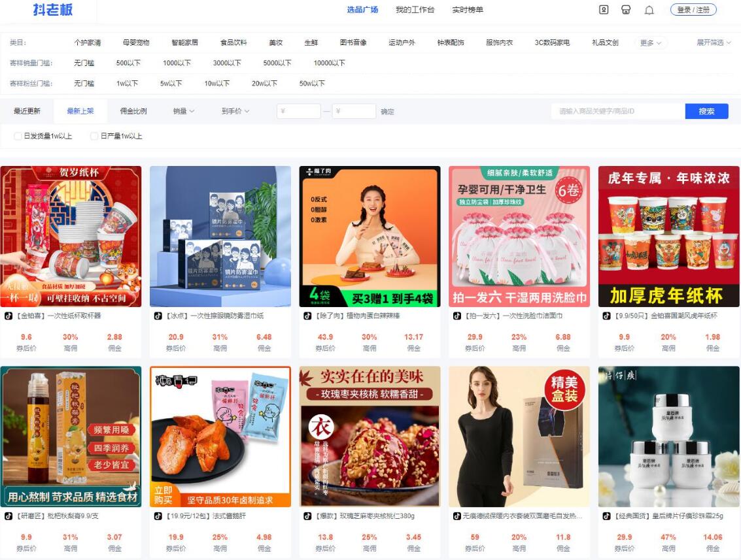Click TikTok icon beside 金铂喜 一次性纸杯取杯器
This screenshot has height=560, width=741.
click(9, 316)
